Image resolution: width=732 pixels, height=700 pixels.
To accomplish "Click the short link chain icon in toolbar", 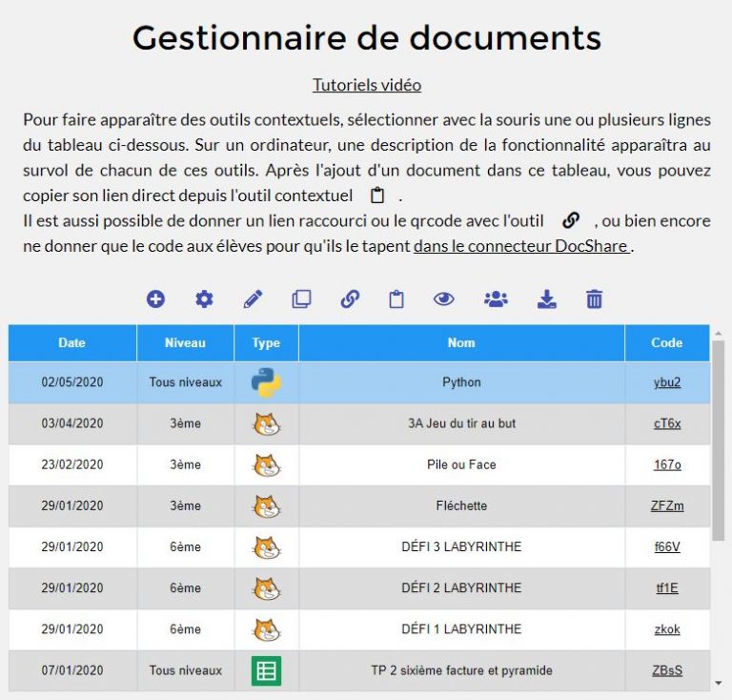I will (x=350, y=299).
